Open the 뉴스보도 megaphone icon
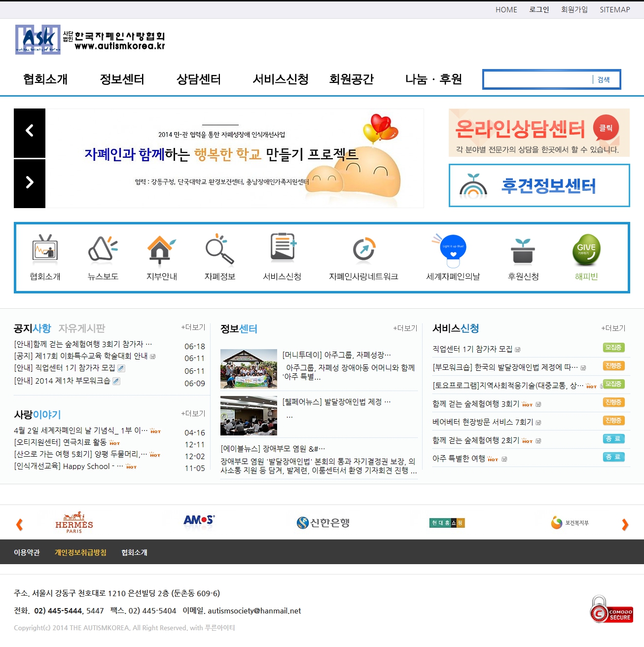644x647 pixels. pyautogui.click(x=103, y=248)
